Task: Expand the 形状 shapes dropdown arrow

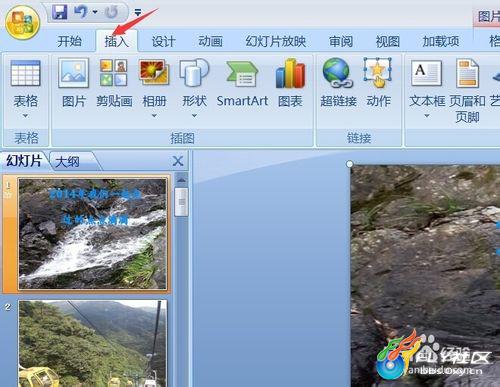Action: click(x=194, y=116)
